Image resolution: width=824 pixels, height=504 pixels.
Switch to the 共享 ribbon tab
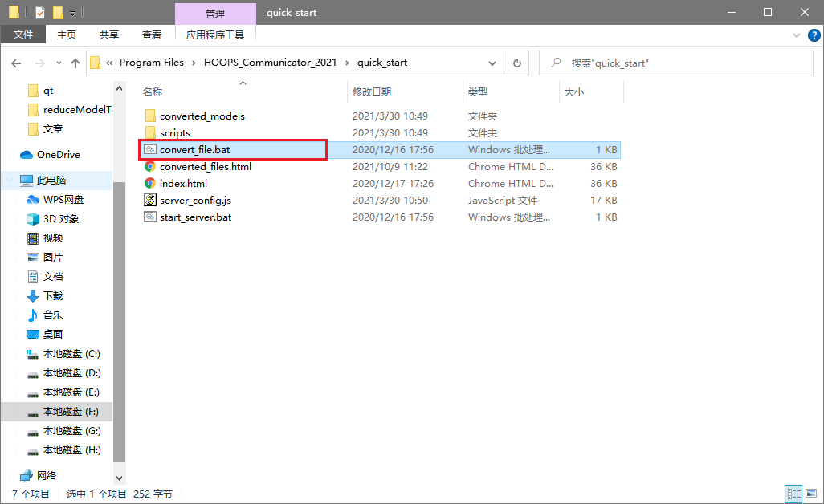(x=108, y=35)
